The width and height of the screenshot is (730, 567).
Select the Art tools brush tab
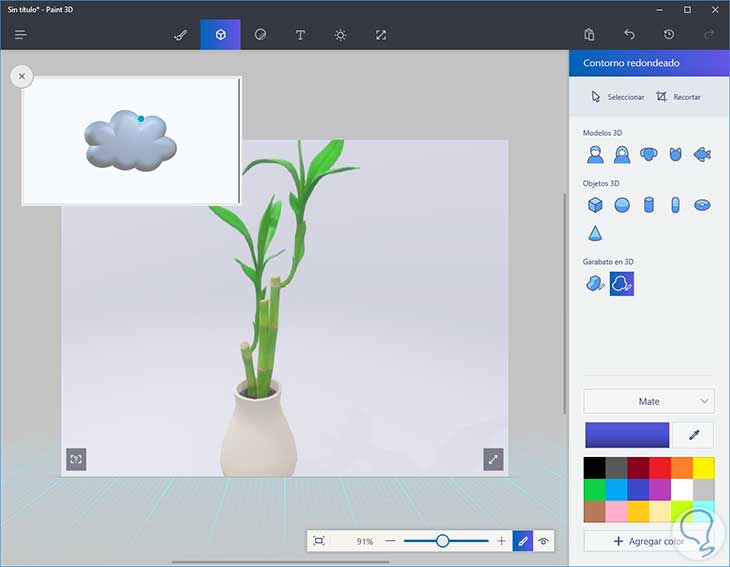click(180, 35)
